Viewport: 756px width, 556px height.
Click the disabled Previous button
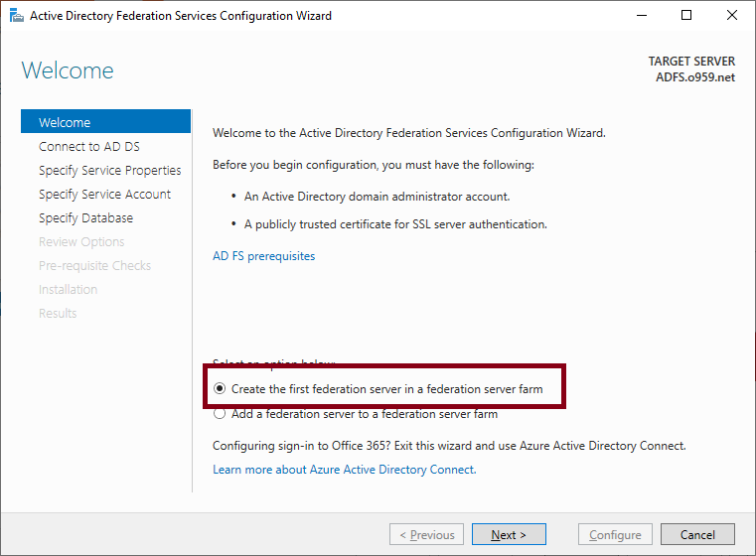pyautogui.click(x=427, y=534)
